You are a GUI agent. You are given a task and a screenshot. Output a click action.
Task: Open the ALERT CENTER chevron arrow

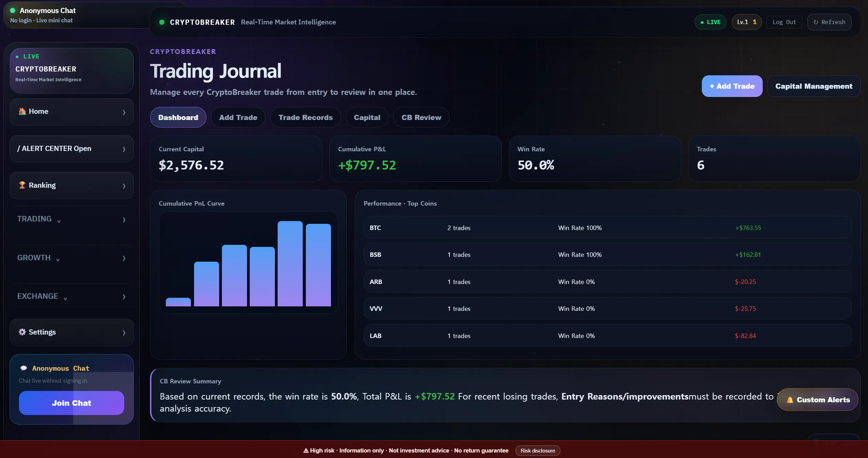pos(124,149)
